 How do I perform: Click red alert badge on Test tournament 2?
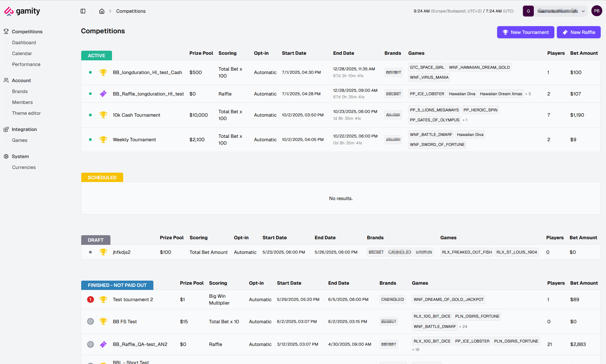click(91, 300)
